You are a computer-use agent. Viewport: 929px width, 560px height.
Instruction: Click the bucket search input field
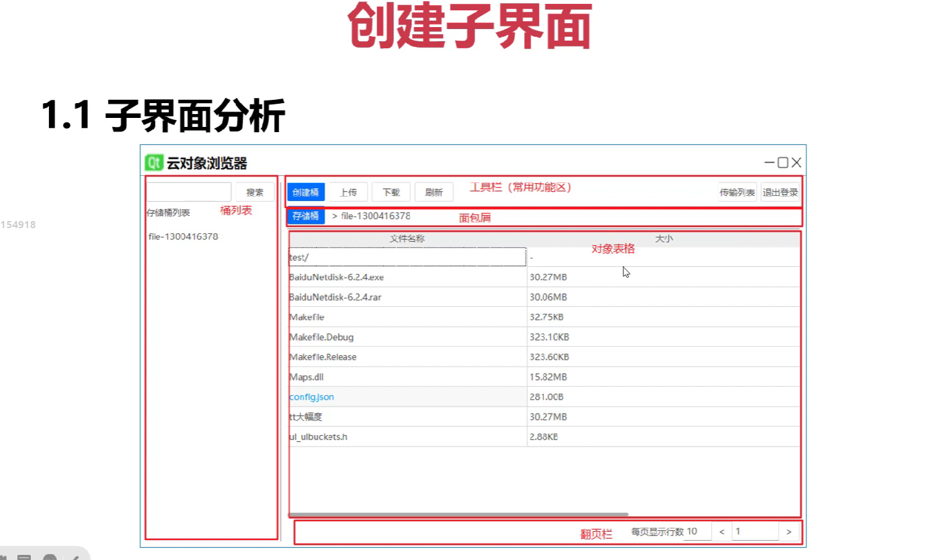189,192
